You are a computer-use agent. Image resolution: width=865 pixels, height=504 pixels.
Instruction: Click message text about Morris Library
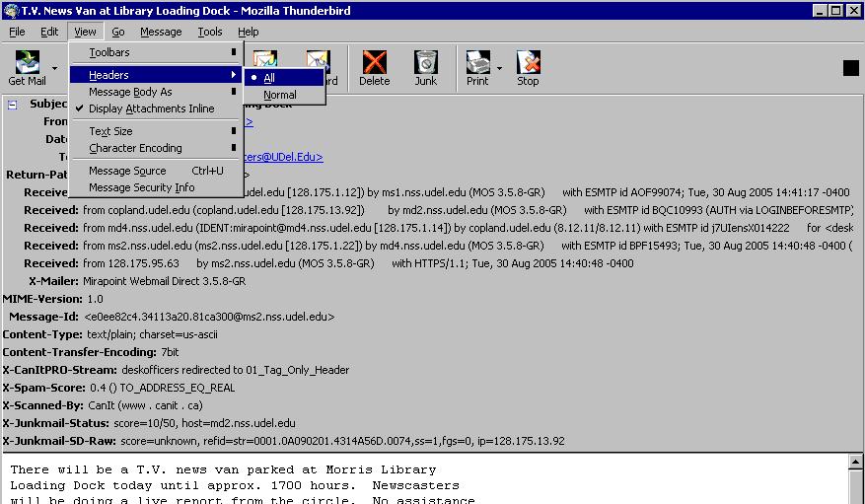(223, 469)
